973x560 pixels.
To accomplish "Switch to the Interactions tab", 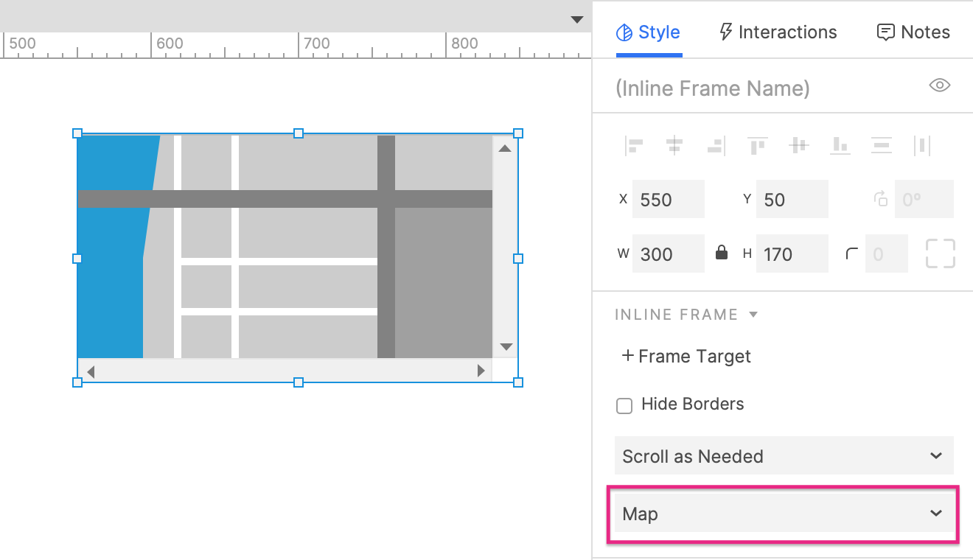I will click(778, 32).
